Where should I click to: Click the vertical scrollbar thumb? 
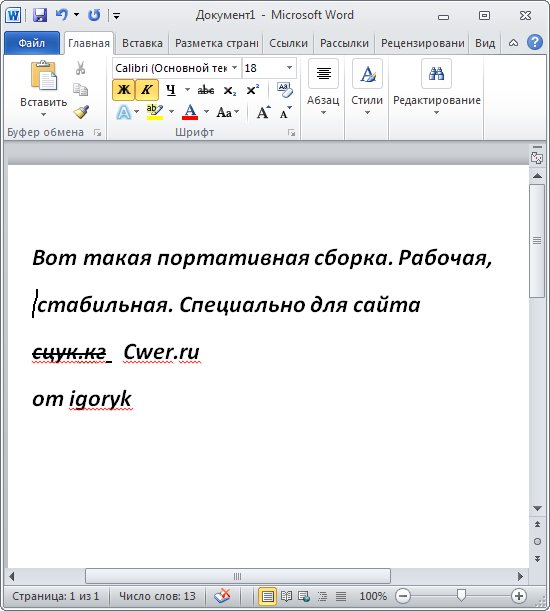click(537, 241)
